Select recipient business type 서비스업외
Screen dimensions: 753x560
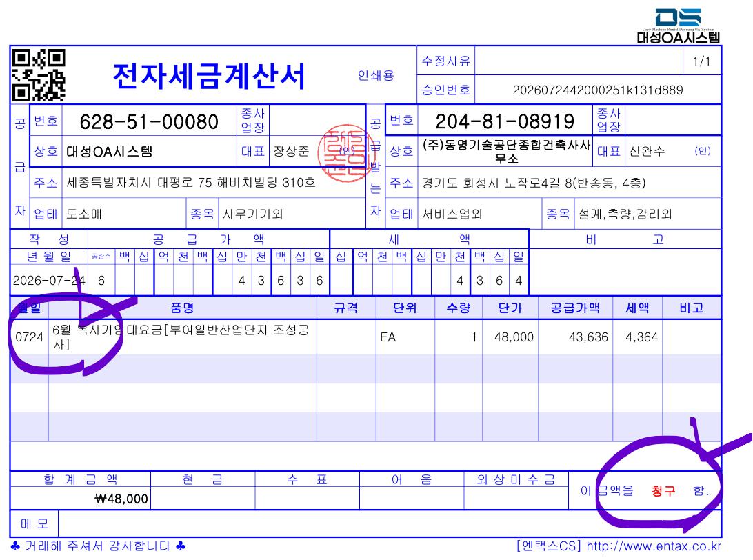click(x=452, y=214)
